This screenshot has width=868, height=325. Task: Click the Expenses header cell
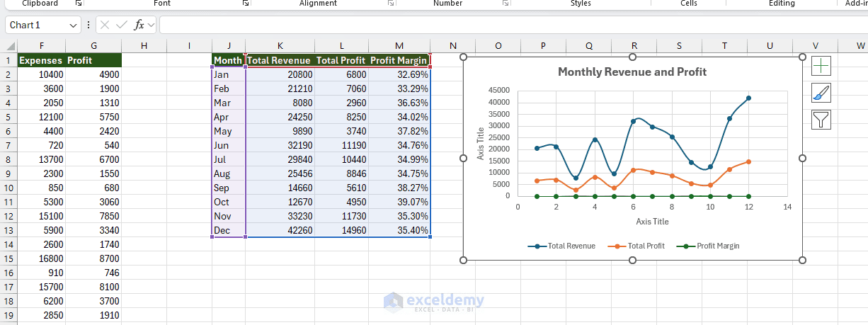point(41,60)
